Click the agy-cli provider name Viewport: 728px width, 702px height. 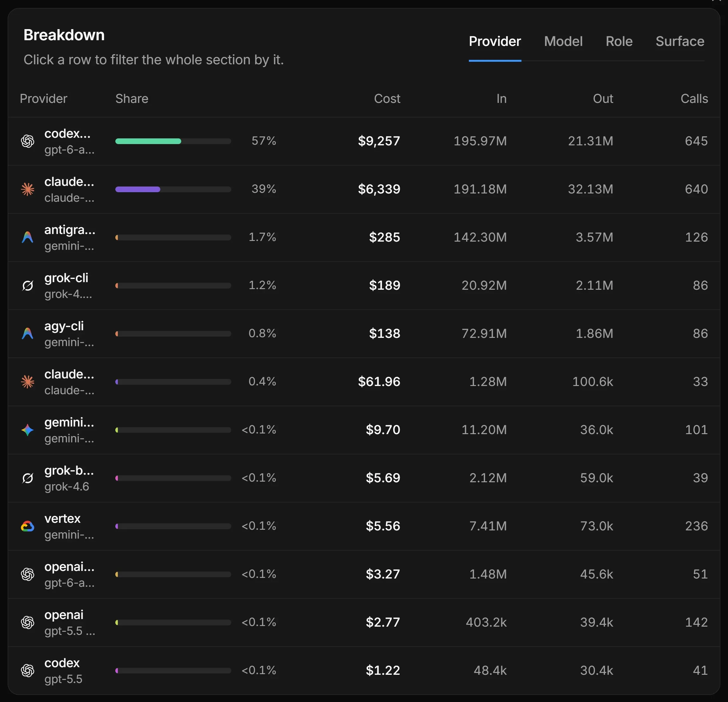click(64, 326)
